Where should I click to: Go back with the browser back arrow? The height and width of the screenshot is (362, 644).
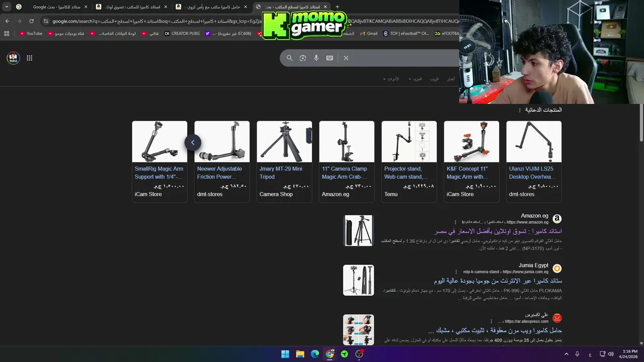pyautogui.click(x=7, y=21)
